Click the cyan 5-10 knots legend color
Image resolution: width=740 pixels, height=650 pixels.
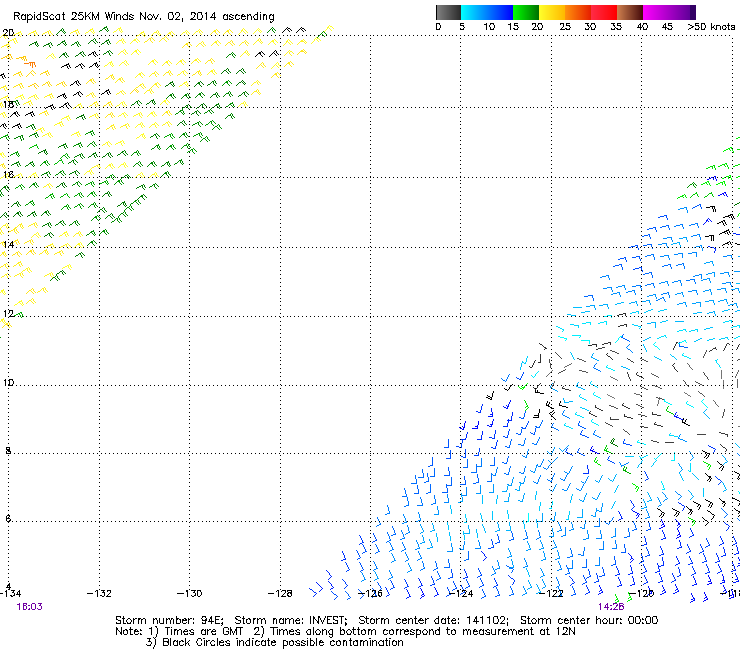pos(474,12)
